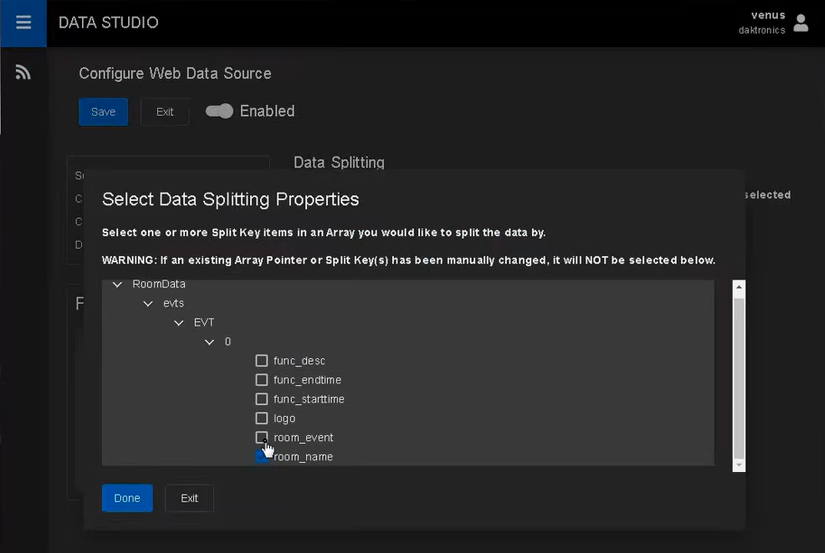
Task: Collapse the evts tree node
Action: (x=148, y=304)
